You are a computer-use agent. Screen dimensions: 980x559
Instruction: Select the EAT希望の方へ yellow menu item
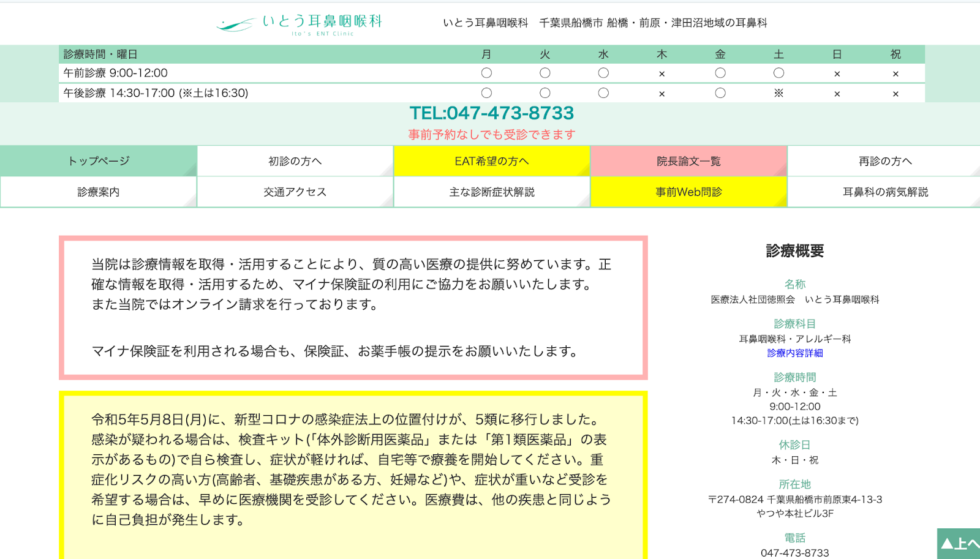492,160
